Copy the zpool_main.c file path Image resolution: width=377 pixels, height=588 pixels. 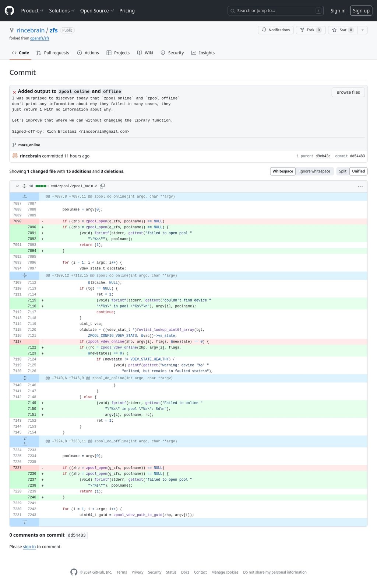point(102,186)
